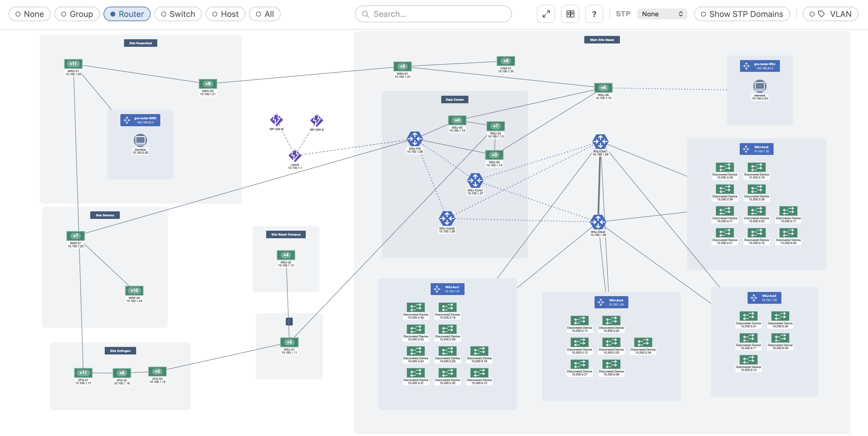
Task: Click the fullscreen expand arrows button
Action: tap(546, 14)
